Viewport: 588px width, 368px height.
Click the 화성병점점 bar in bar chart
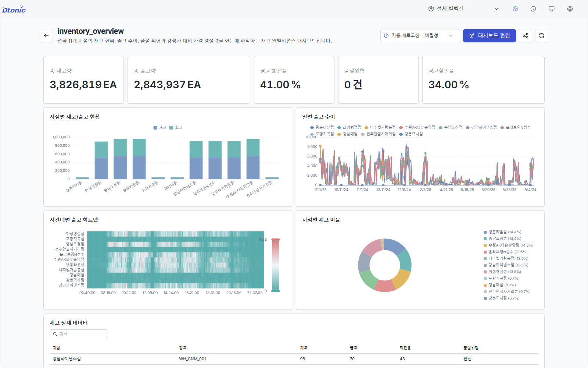101,160
